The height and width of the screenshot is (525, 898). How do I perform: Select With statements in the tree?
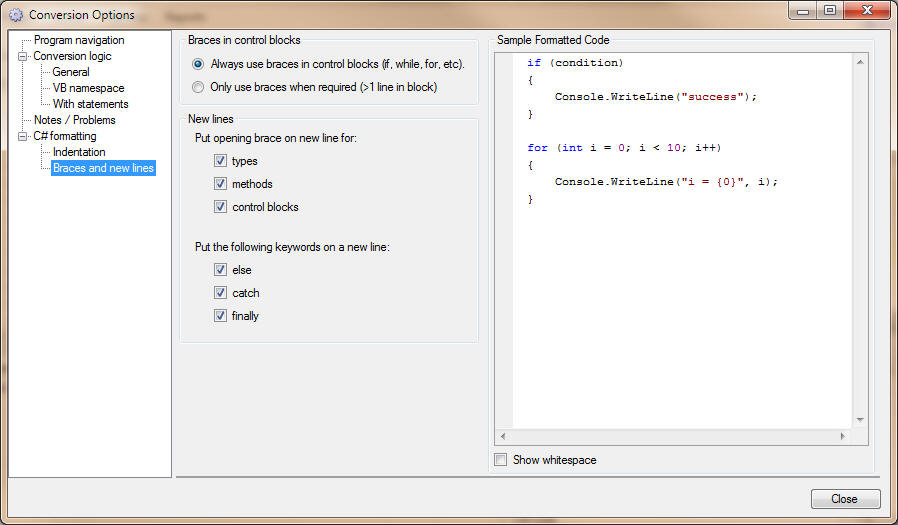[90, 104]
